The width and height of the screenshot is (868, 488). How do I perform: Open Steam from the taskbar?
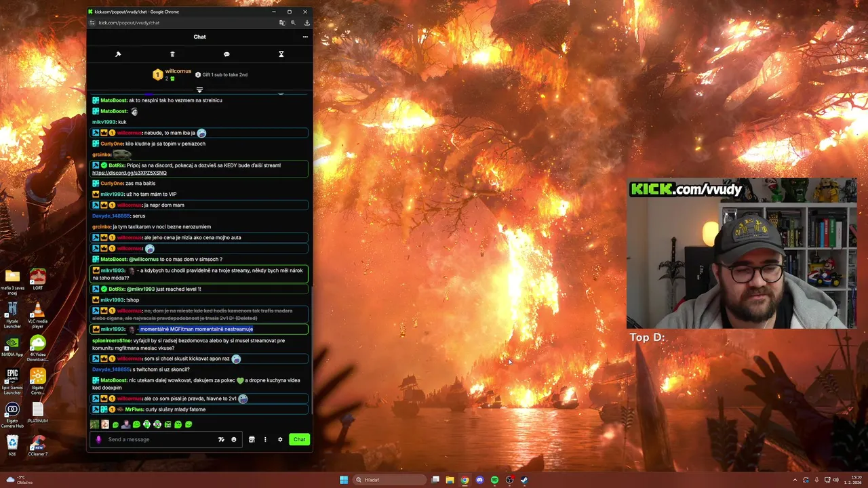tap(524, 480)
